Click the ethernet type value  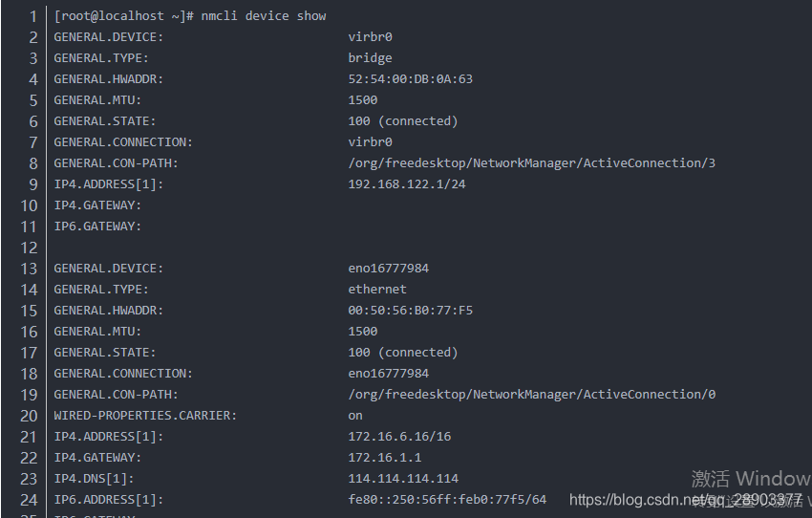coord(377,289)
